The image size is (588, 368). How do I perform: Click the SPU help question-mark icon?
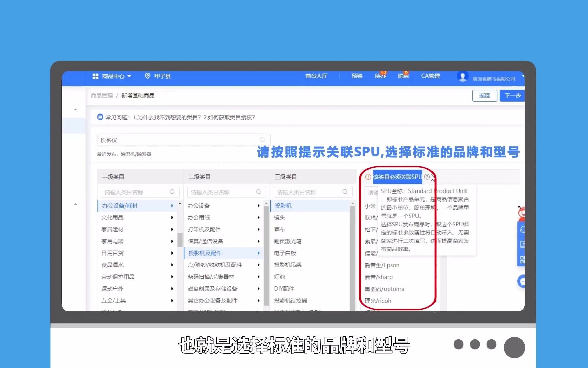427,177
